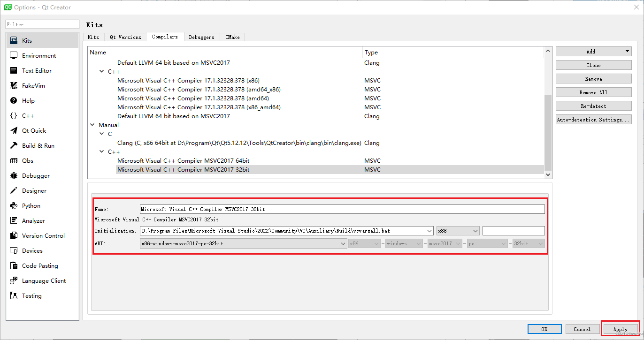Collapse the C node under Manual

[x=102, y=134]
